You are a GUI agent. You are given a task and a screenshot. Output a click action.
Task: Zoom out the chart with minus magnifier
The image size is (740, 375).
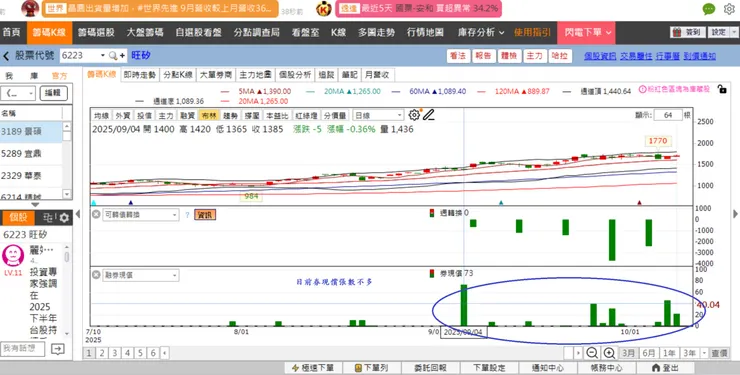[x=592, y=353]
